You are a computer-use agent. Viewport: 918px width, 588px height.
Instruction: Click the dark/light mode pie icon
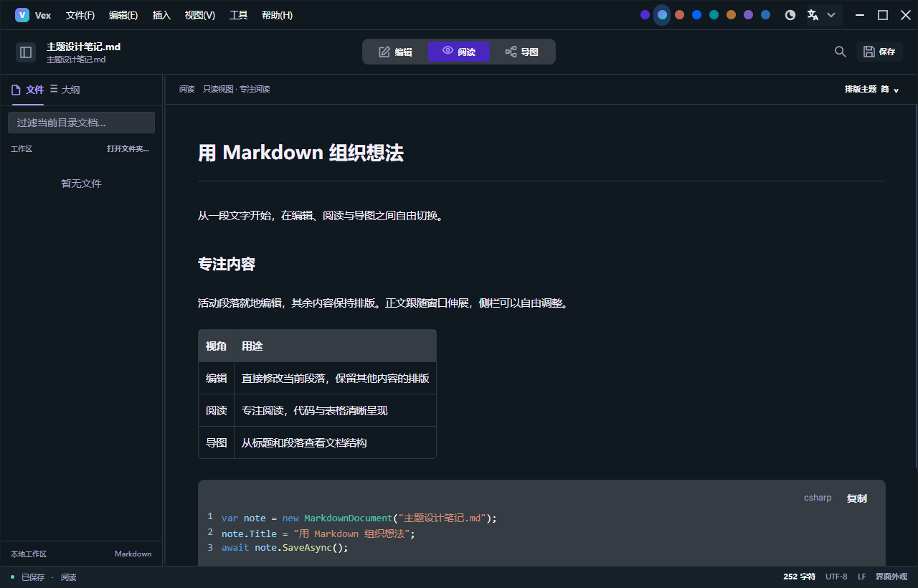click(790, 15)
